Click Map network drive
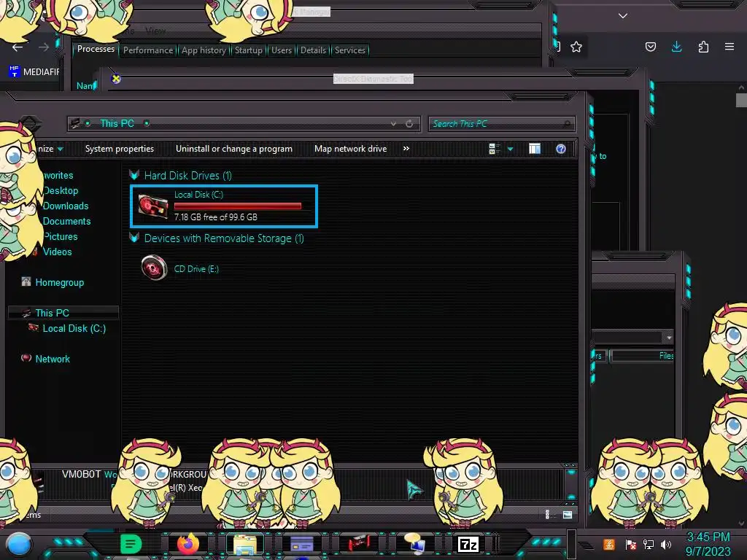747x560 pixels. pyautogui.click(x=350, y=149)
